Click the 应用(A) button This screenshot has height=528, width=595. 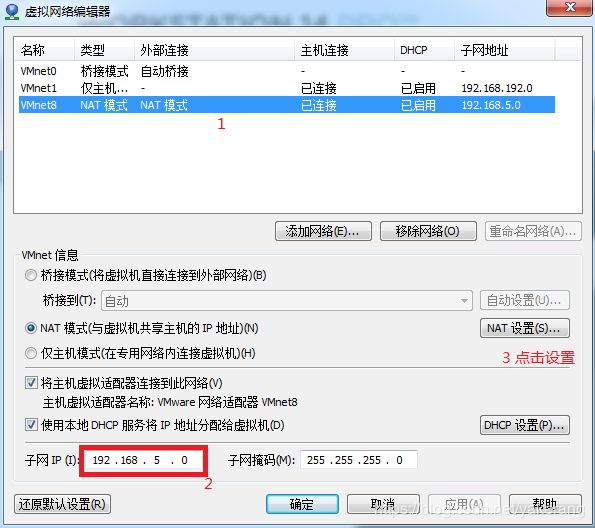click(x=464, y=504)
